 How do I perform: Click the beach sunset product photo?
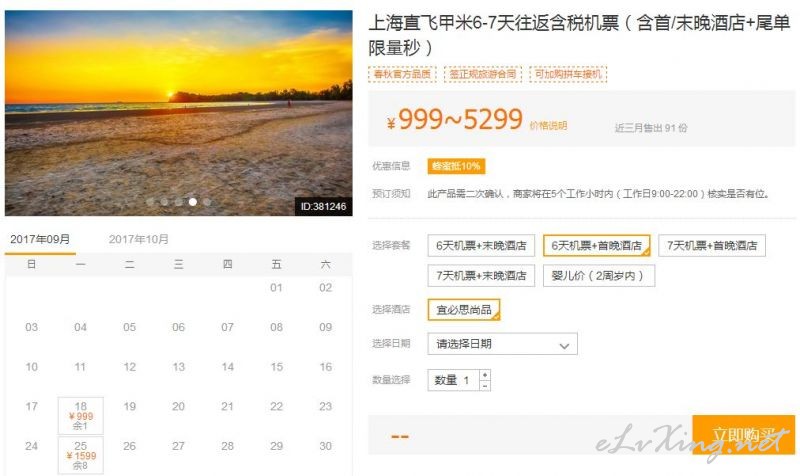tap(179, 113)
